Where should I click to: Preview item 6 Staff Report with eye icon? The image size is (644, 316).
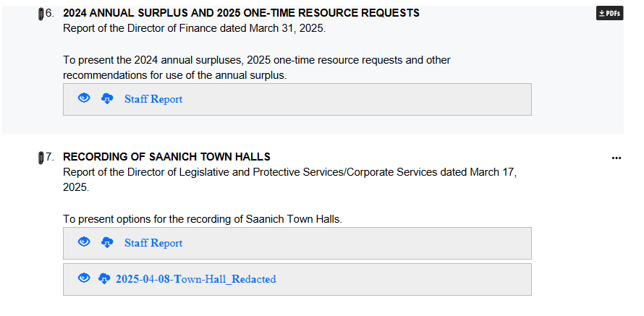point(84,98)
